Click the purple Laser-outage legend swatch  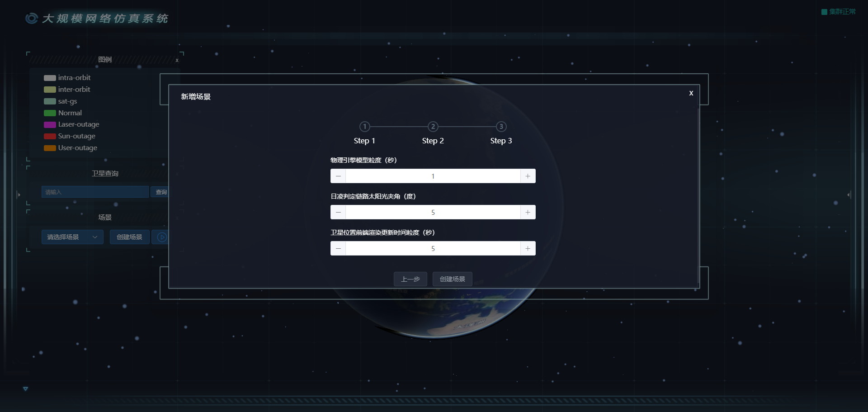tap(50, 124)
